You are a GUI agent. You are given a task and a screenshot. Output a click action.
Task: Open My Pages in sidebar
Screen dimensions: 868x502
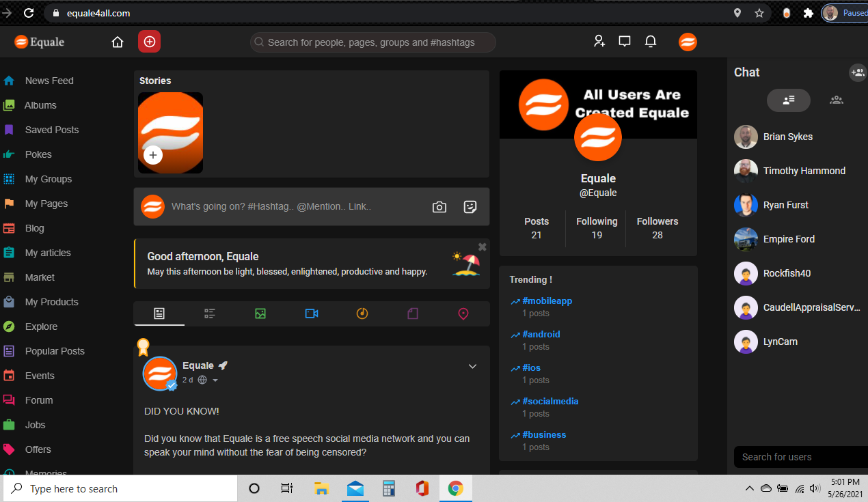[46, 204]
